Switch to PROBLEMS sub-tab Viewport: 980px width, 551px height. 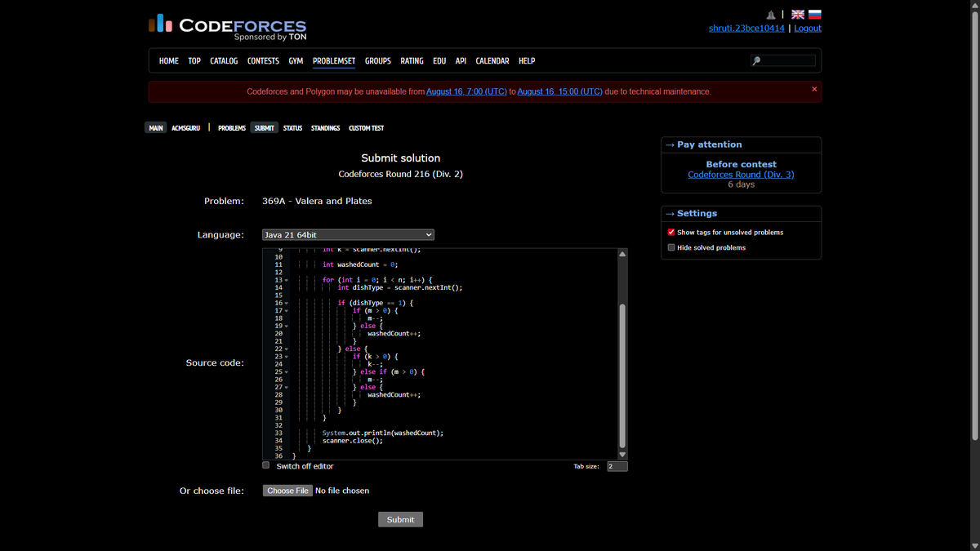click(232, 128)
